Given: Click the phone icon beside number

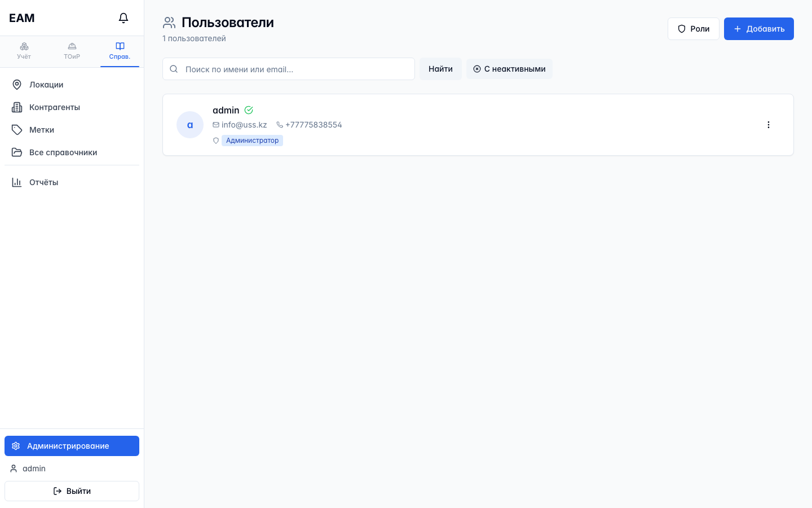Looking at the screenshot, I should [x=280, y=125].
